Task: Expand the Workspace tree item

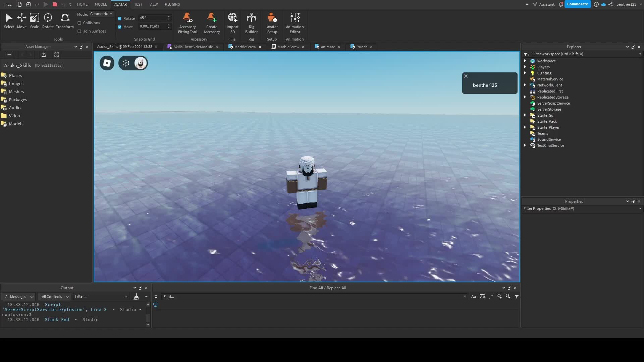Action: pyautogui.click(x=525, y=61)
